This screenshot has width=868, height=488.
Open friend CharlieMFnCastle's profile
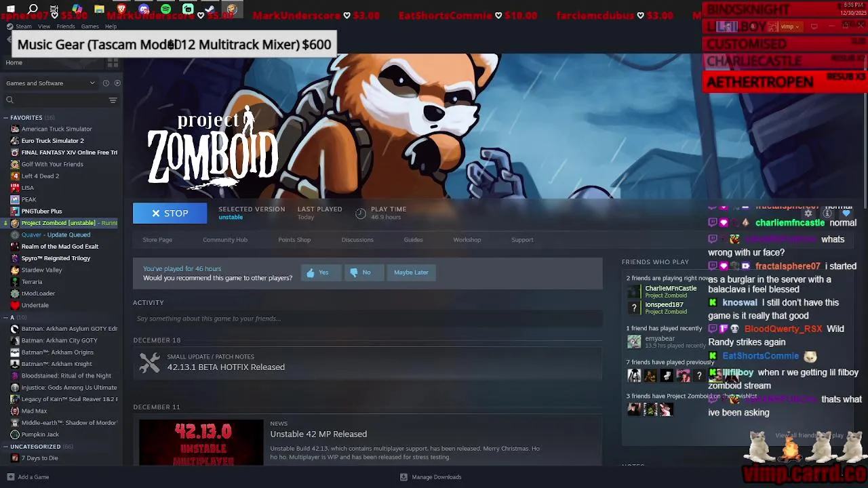click(x=671, y=288)
